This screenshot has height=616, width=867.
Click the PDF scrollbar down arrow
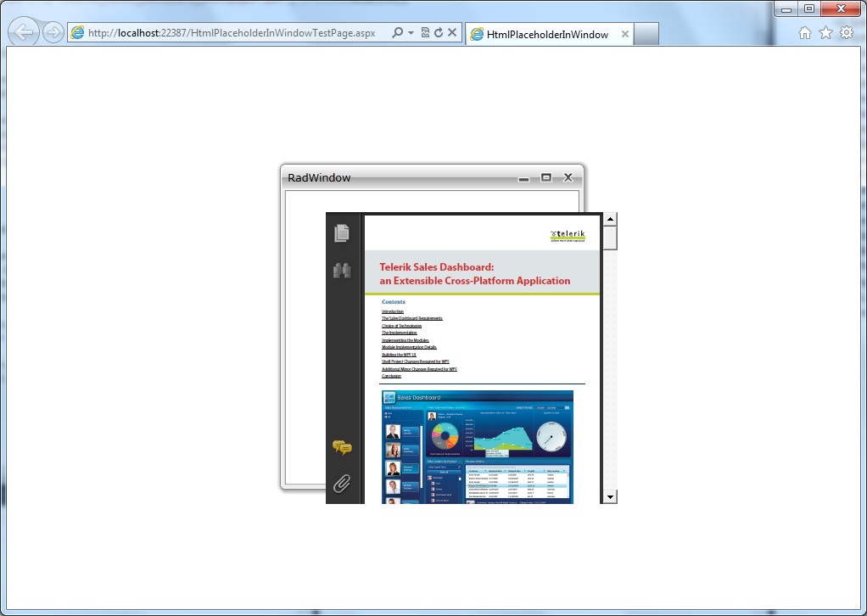[x=610, y=496]
